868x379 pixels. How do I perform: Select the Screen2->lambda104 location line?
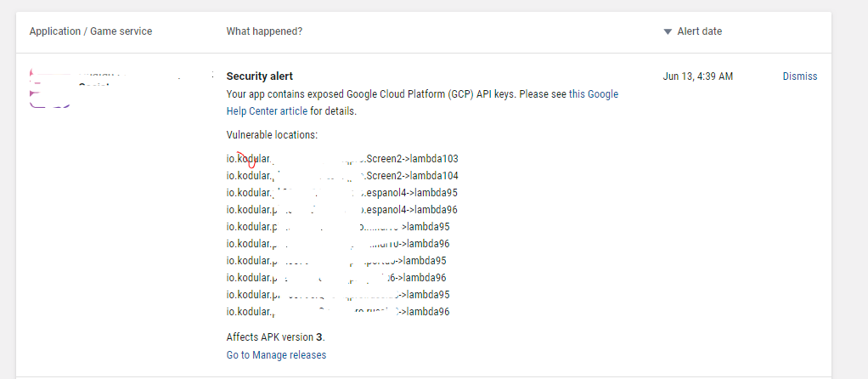tap(342, 176)
